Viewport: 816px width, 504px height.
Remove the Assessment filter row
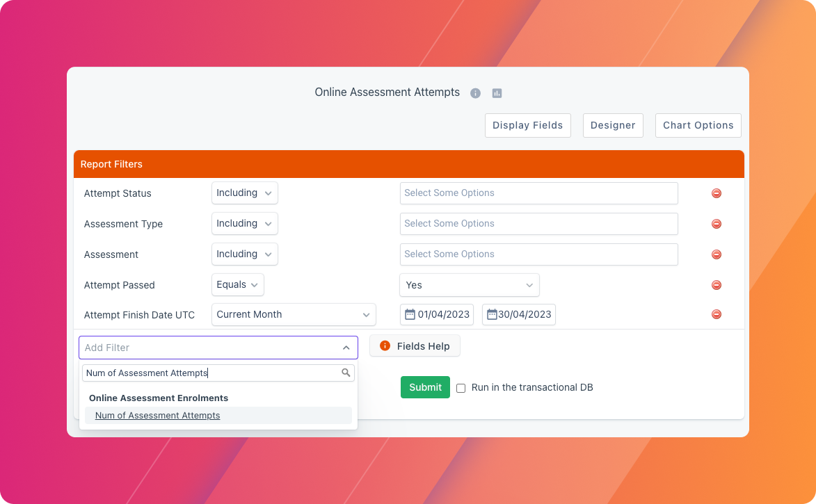716,254
